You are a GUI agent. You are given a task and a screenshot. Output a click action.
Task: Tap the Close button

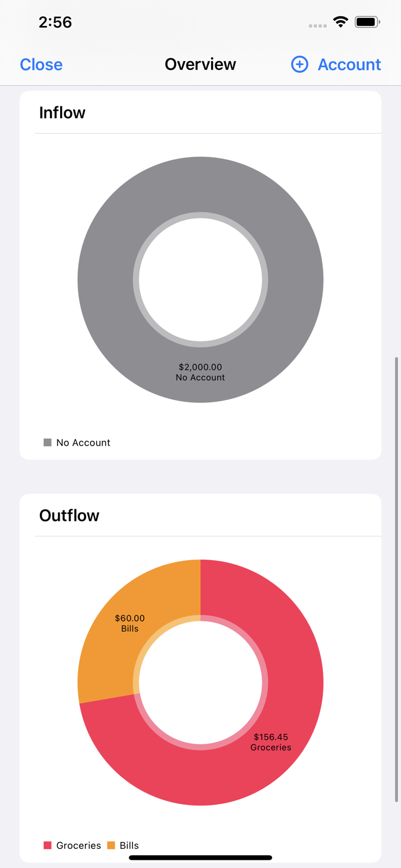pos(41,64)
